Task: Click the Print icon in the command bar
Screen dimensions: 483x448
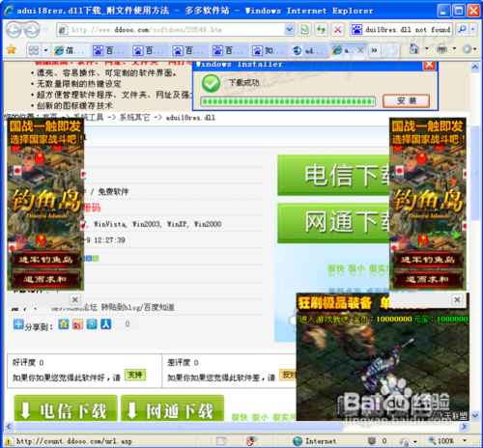Action: [441, 49]
